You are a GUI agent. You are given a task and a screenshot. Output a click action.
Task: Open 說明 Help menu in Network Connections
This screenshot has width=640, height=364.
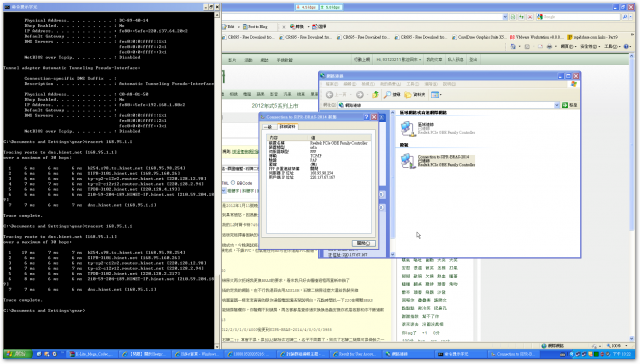tap(449, 84)
